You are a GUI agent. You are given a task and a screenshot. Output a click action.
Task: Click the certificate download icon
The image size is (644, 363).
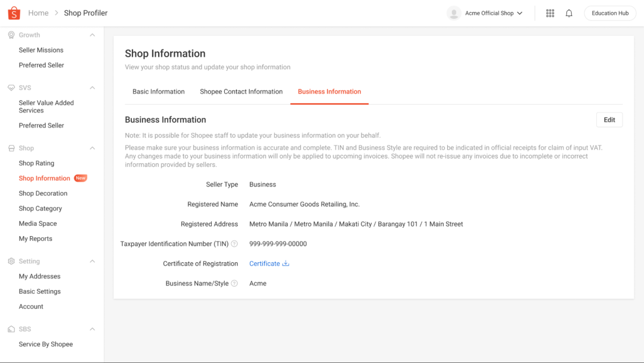point(286,263)
